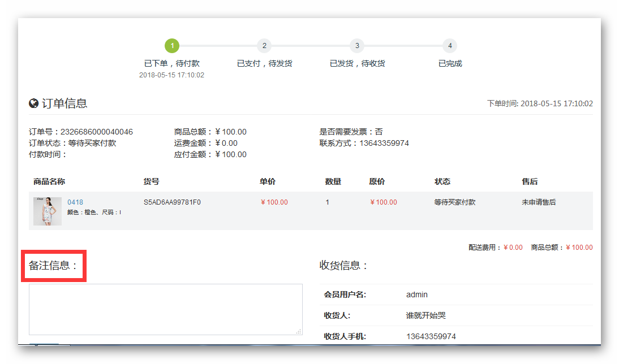
Task: Click the 收货信息 heading
Action: (344, 265)
